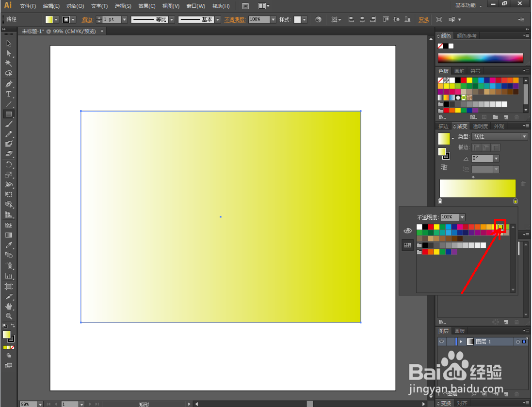Screen dimensions: 532x407
Task: Select the Pencil tool
Action: point(9,134)
